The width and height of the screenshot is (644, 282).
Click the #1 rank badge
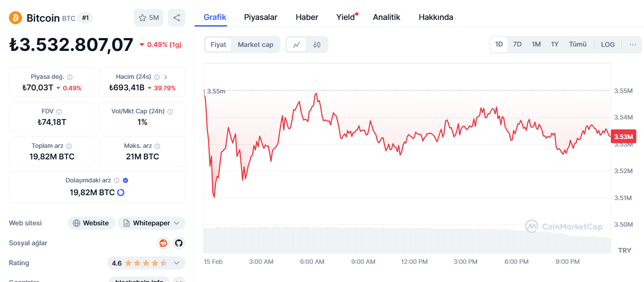pyautogui.click(x=85, y=18)
